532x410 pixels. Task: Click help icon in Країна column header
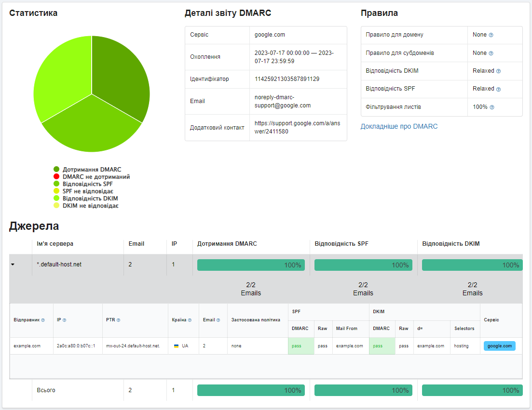tap(190, 320)
